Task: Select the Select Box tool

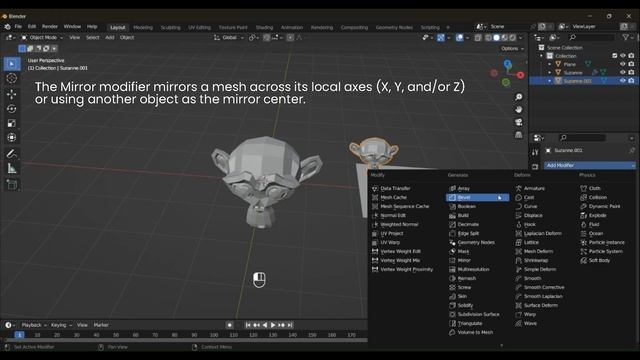Action: pos(11,64)
